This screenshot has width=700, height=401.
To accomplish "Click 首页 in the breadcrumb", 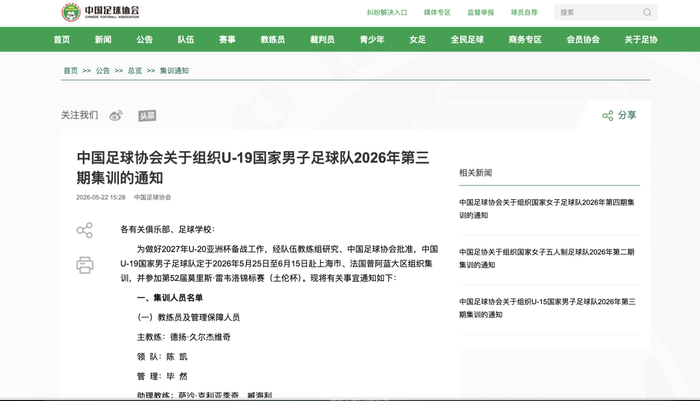I will [x=71, y=71].
